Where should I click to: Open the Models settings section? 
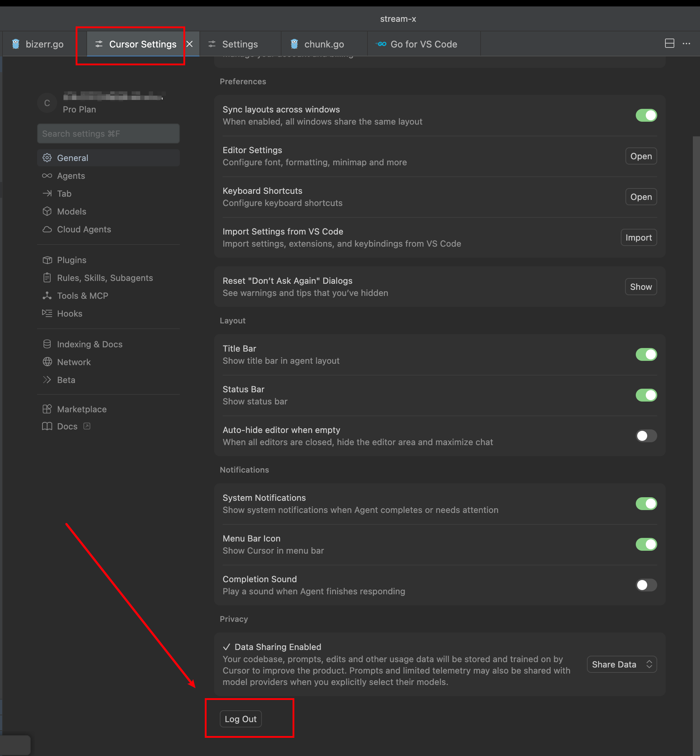coord(108,211)
